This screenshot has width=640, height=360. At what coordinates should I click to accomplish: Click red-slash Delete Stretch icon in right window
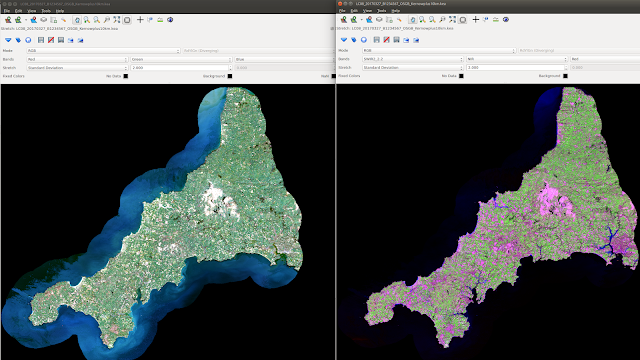386,40
